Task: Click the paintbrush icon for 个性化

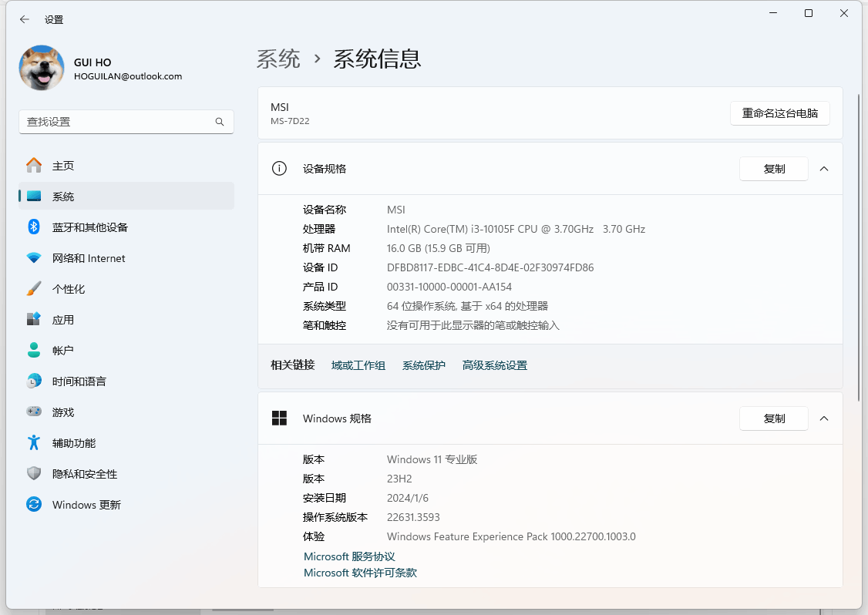Action: pyautogui.click(x=34, y=288)
